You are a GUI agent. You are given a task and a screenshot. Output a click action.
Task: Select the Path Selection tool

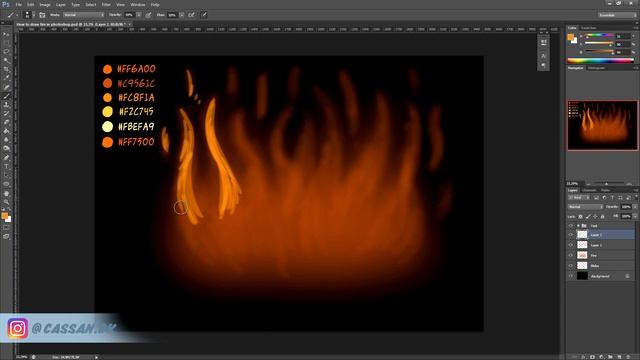click(x=6, y=176)
